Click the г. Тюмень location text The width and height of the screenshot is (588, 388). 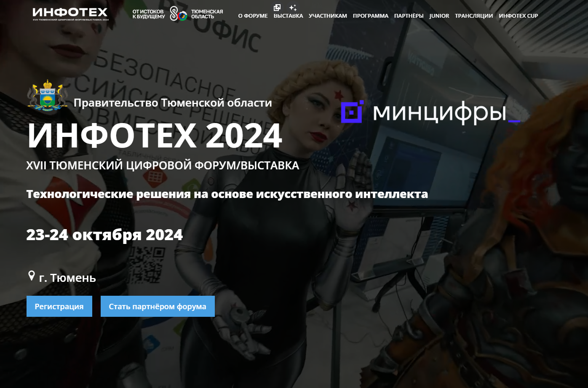click(x=67, y=278)
